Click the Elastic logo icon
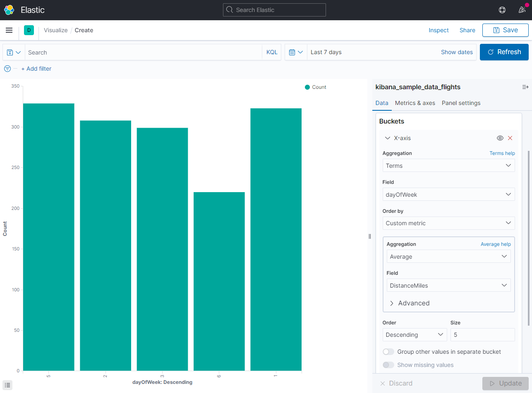Image resolution: width=532 pixels, height=393 pixels. point(9,10)
